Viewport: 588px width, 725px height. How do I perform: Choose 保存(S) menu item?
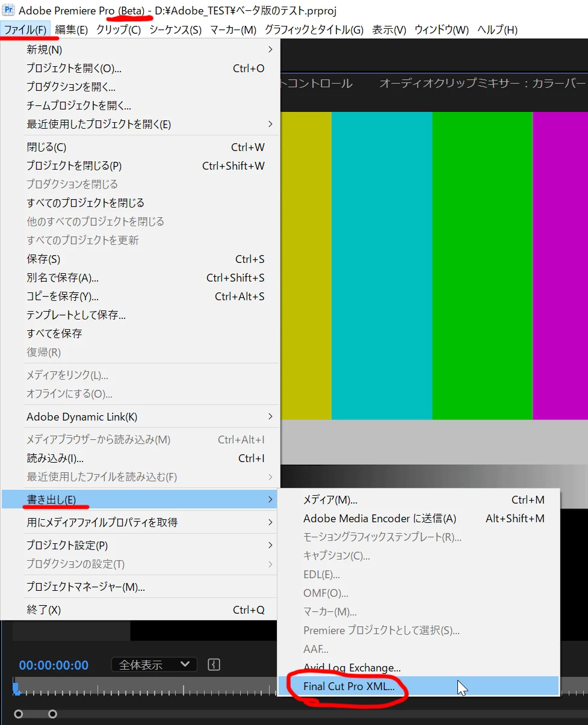pyautogui.click(x=140, y=259)
